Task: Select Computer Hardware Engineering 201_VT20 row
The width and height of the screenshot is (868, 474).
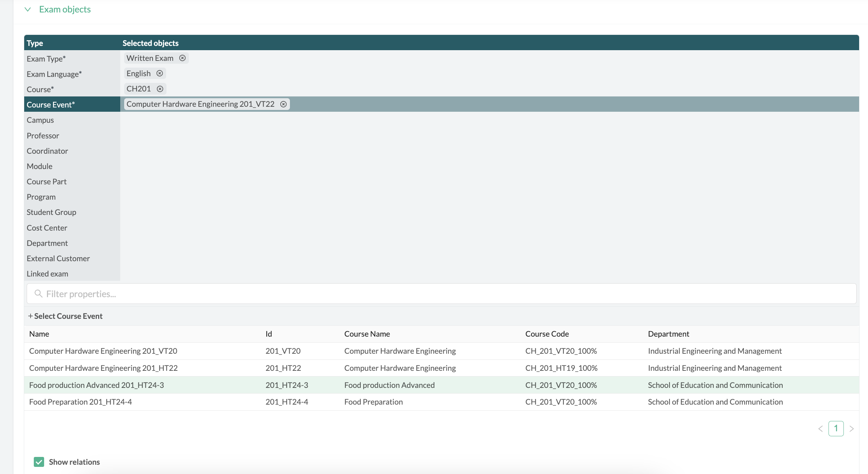Action: click(441, 351)
